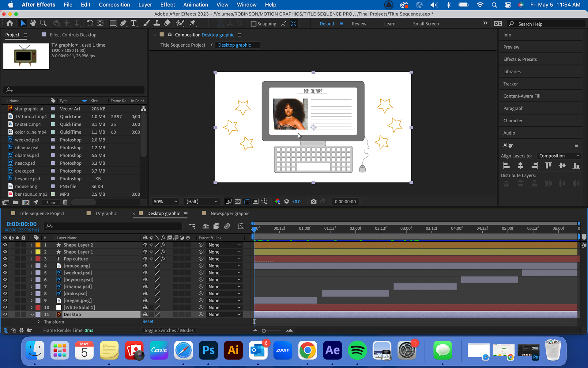Take a snapshot with camera icon
This screenshot has height=368, width=588.
[313, 201]
